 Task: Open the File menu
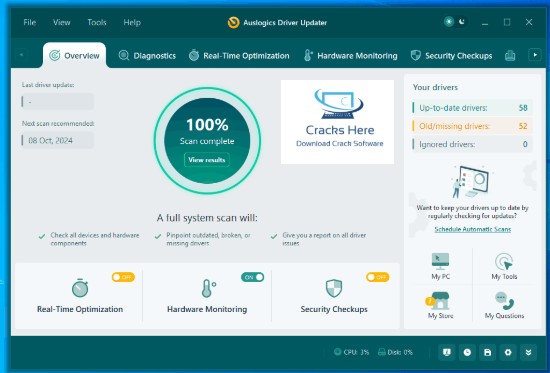29,22
